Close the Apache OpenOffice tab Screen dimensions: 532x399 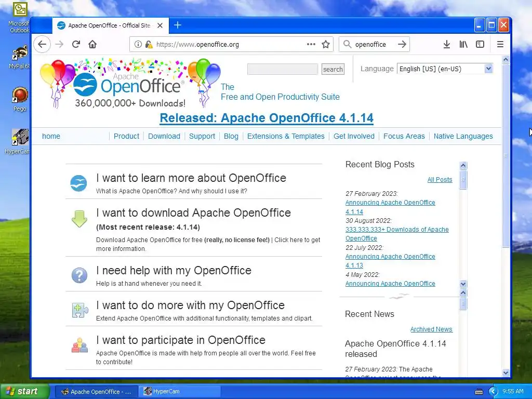(160, 25)
